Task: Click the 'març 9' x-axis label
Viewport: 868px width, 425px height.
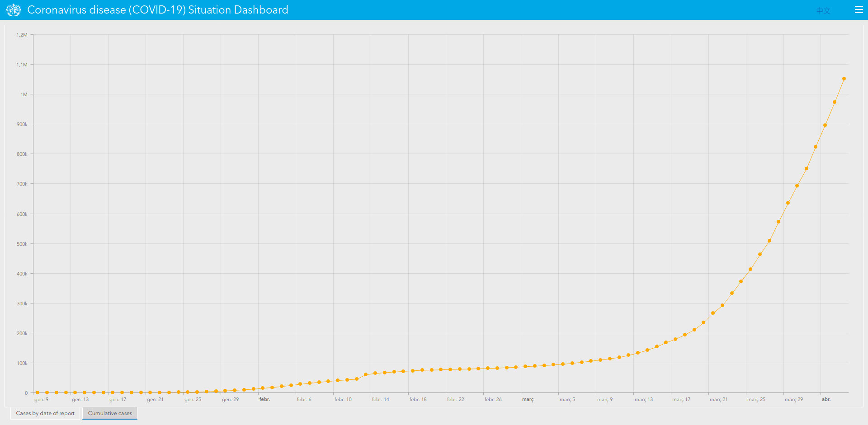Action: (x=605, y=399)
